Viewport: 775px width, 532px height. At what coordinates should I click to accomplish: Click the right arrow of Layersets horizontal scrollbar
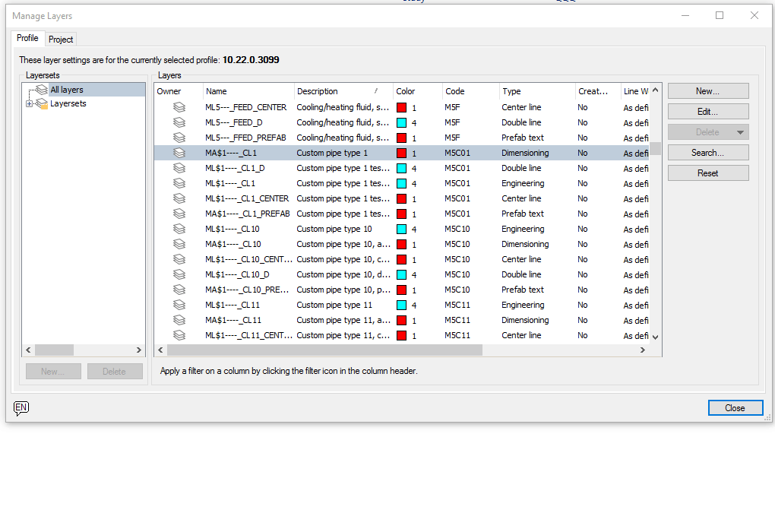pyautogui.click(x=139, y=350)
